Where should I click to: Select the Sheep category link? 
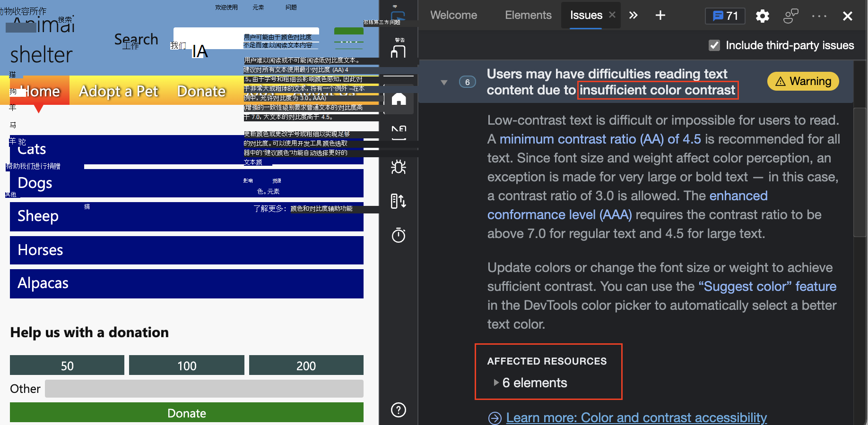[187, 217]
